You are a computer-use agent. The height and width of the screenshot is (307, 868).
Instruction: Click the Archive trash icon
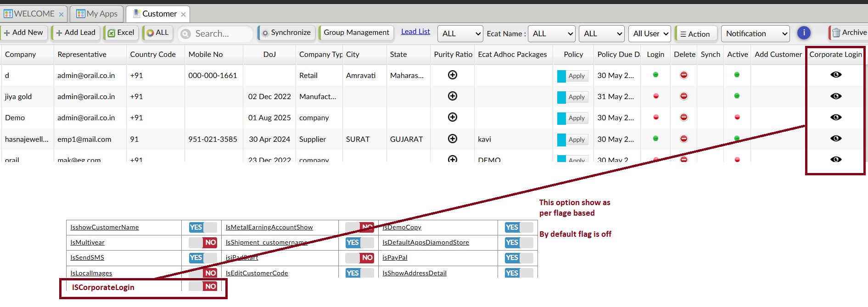(836, 33)
